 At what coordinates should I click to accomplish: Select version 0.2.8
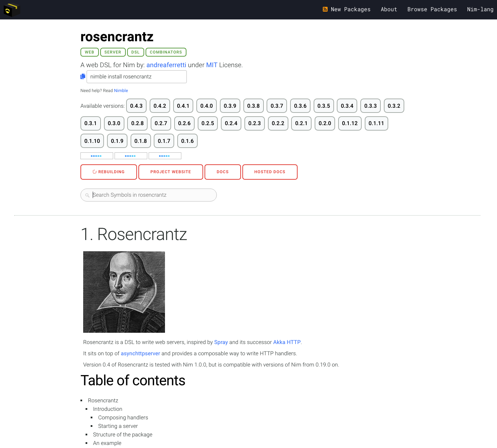point(137,123)
